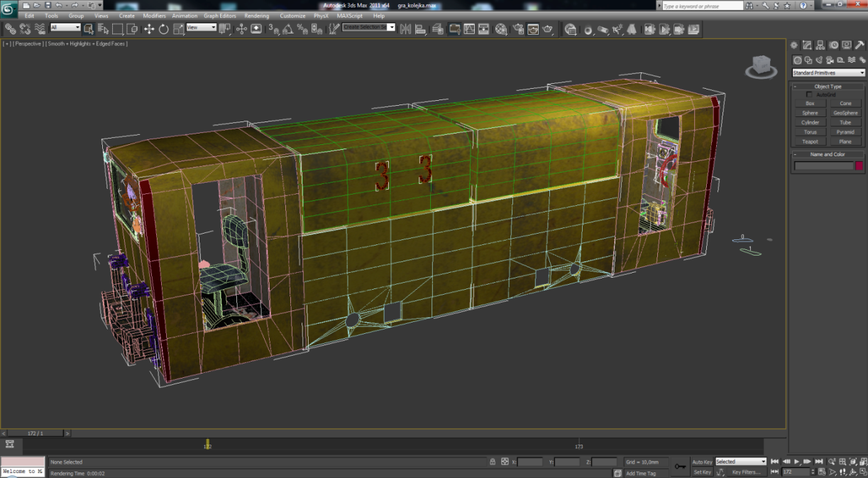This screenshot has height=478, width=868.
Task: Click the Render Production teapot icon
Action: click(x=548, y=29)
